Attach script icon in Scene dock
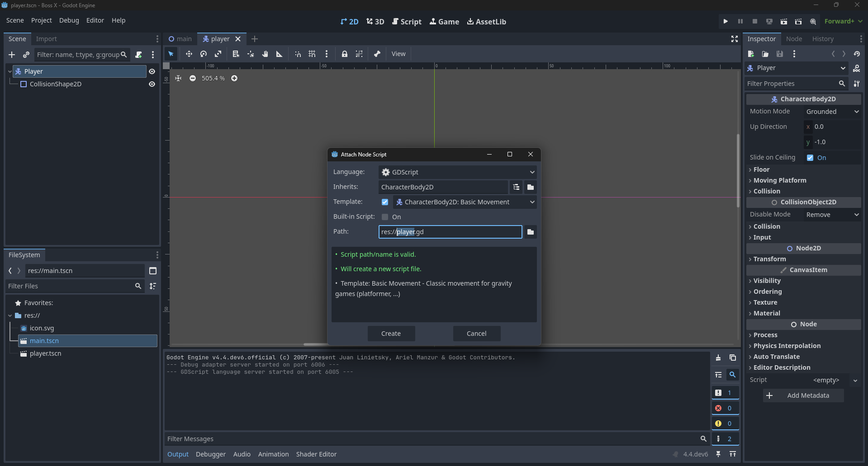868x466 pixels. (139, 55)
